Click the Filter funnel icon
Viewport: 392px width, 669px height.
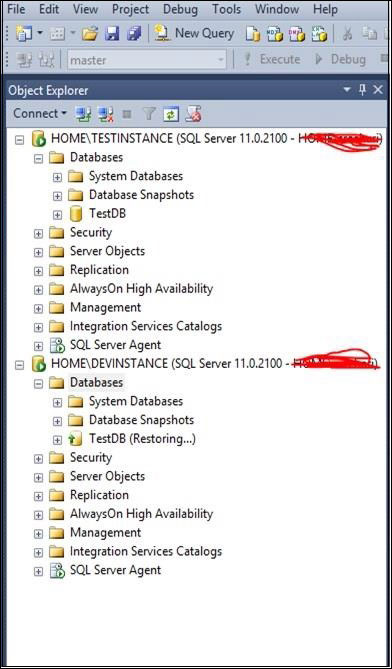pos(149,114)
